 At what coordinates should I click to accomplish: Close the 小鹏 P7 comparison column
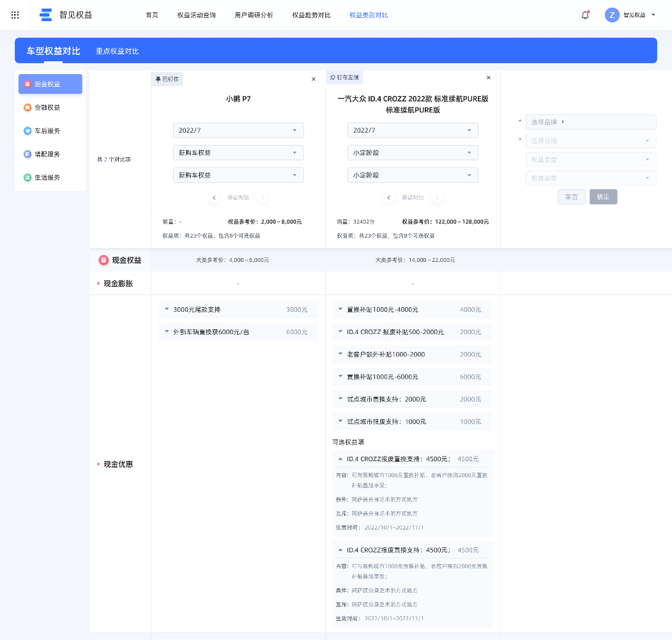point(314,79)
